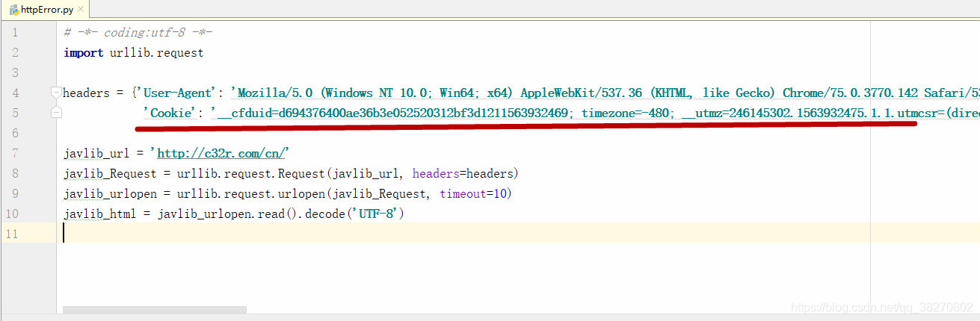
Task: Open the http://c32r.com/cn/ link
Action: [x=223, y=153]
